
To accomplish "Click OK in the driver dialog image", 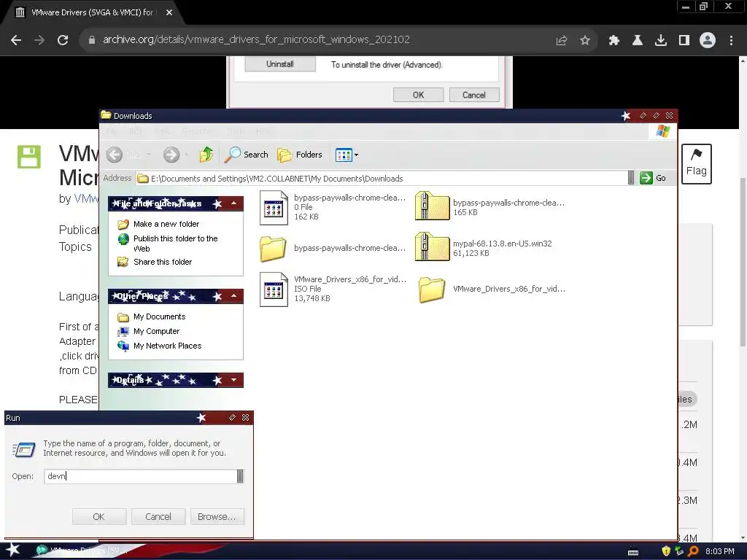I will tap(418, 95).
